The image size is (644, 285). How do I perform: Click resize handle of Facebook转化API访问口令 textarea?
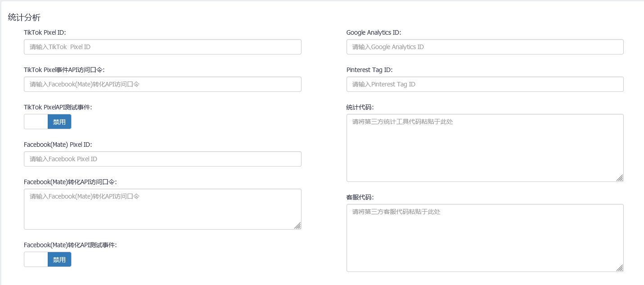(x=297, y=226)
